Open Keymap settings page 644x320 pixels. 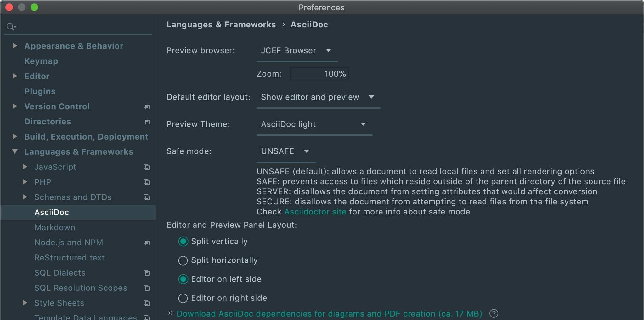click(41, 61)
